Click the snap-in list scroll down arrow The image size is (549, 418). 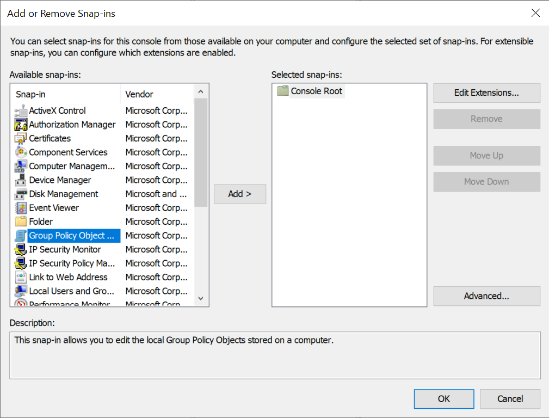point(201,299)
